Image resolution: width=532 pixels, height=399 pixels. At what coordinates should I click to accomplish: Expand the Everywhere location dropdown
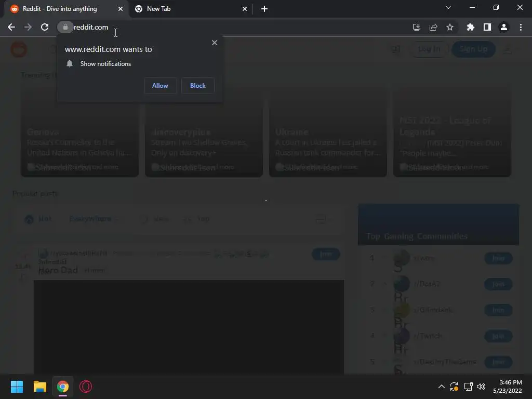[x=95, y=219]
